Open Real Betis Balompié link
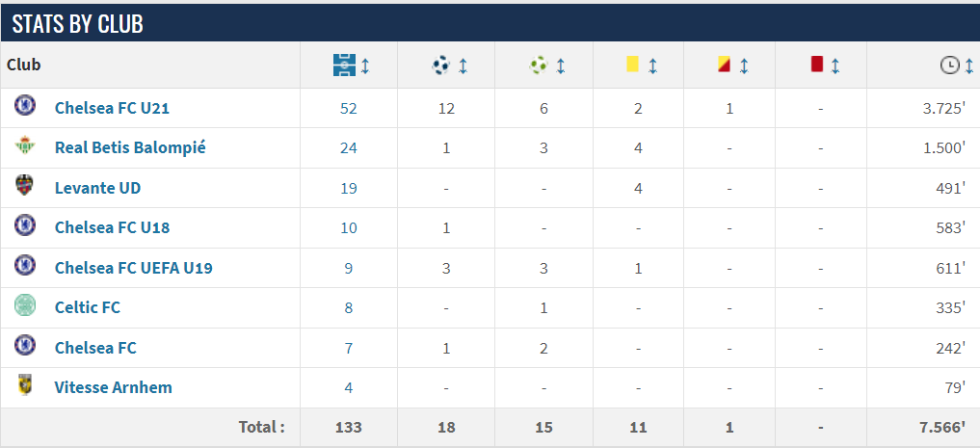This screenshot has height=448, width=980. (131, 147)
